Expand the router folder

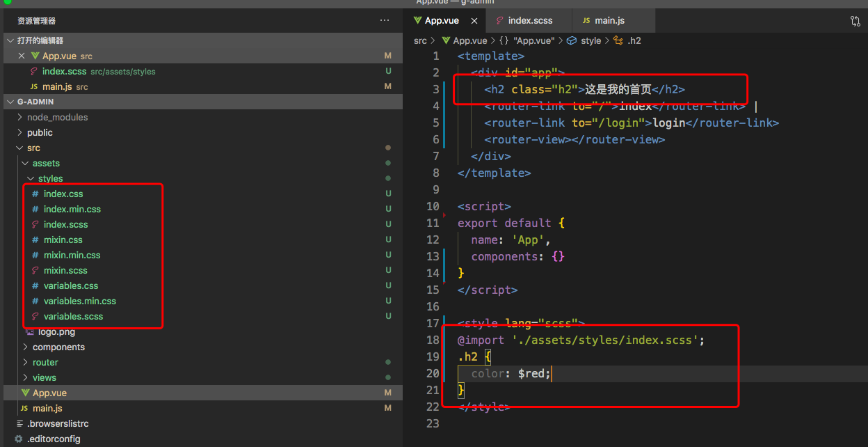click(x=25, y=362)
